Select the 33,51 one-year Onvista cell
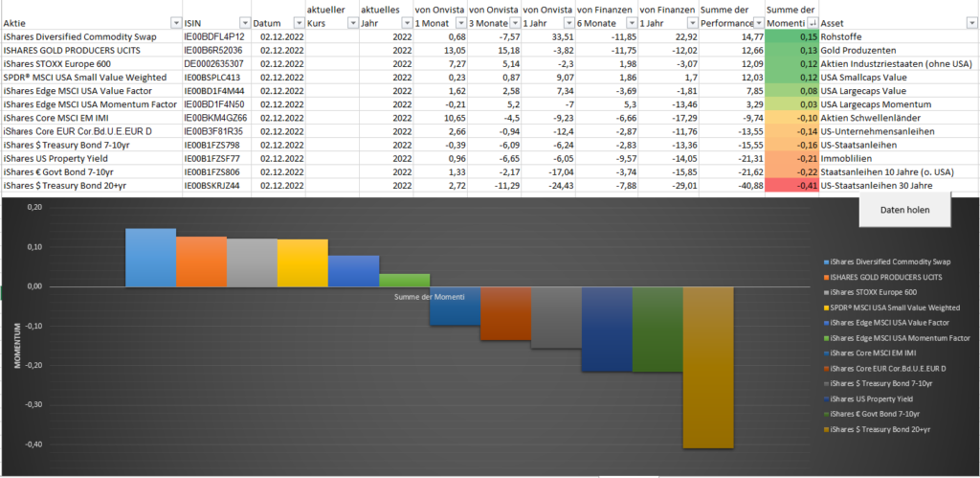 pyautogui.click(x=548, y=37)
